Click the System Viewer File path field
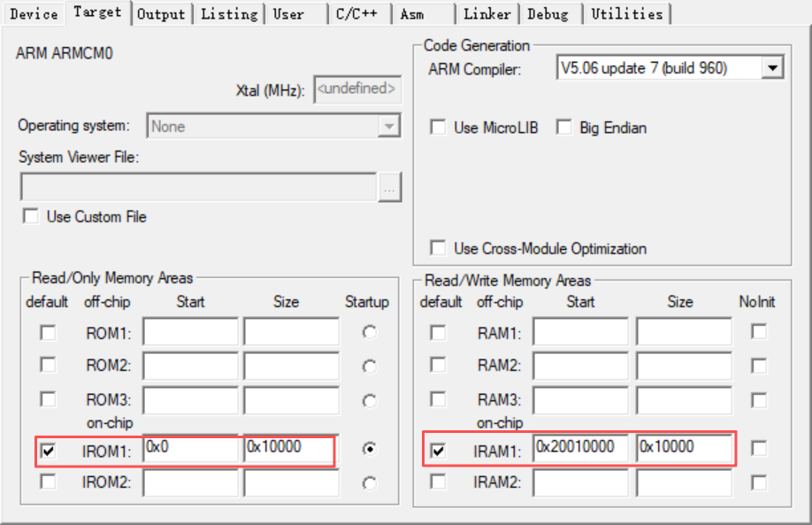This screenshot has height=525, width=812. tap(198, 187)
